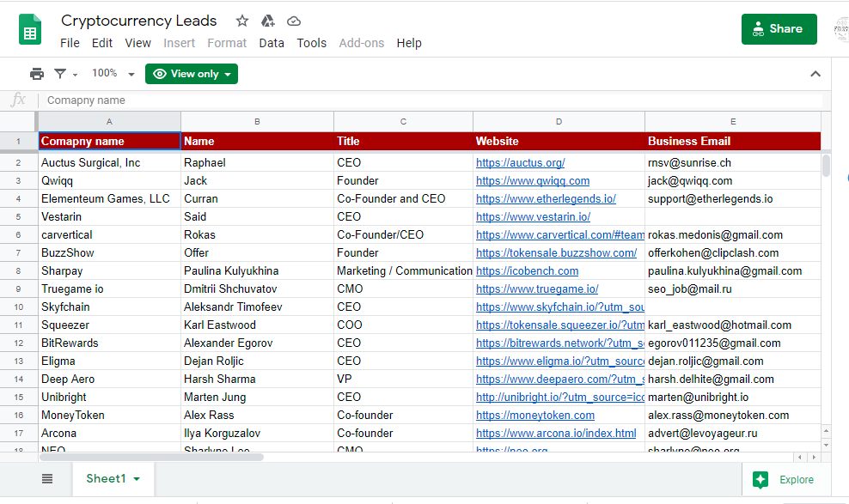This screenshot has height=504, width=849.
Task: Open the Explore panel
Action: tap(786, 479)
